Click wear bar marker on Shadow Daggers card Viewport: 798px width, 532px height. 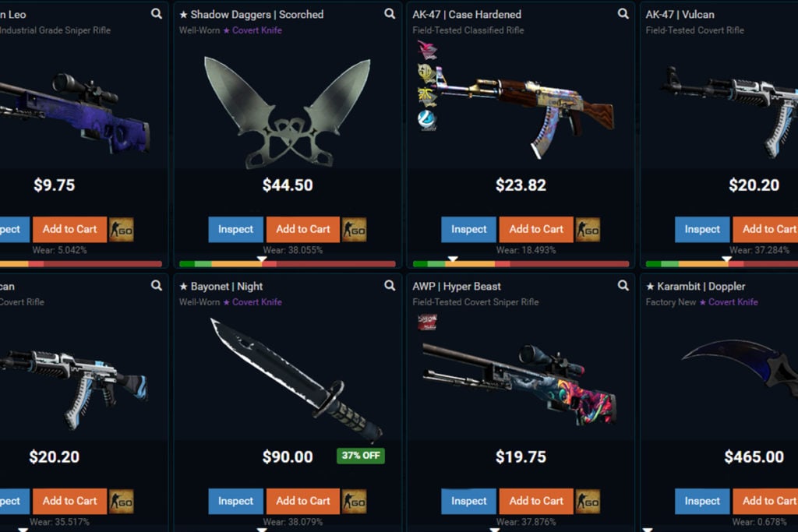tap(262, 259)
